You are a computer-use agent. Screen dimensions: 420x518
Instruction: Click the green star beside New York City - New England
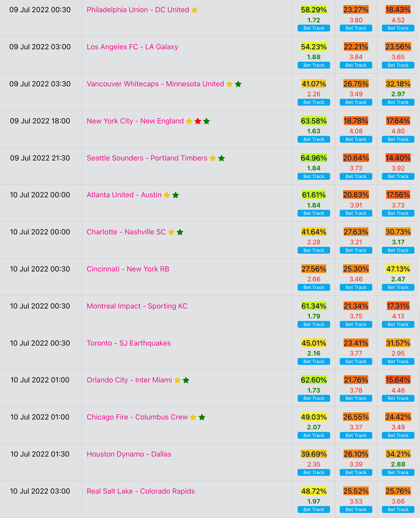(x=206, y=121)
